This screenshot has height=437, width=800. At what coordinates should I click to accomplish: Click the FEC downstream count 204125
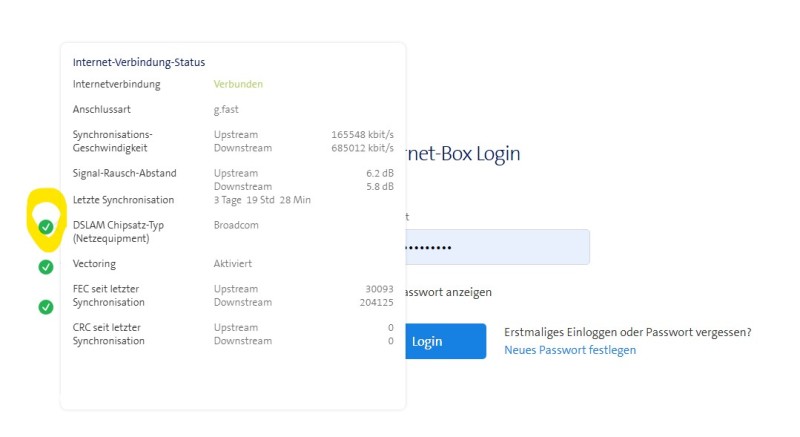pos(376,302)
